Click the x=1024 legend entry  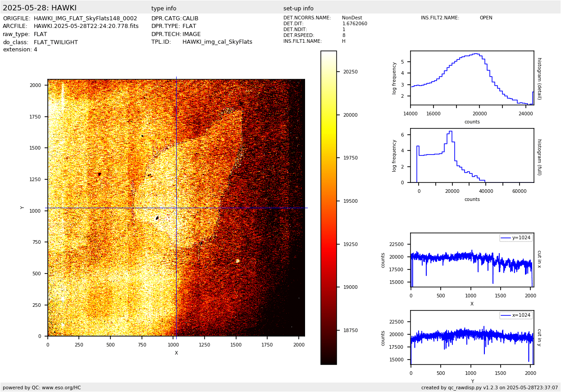tap(516, 315)
